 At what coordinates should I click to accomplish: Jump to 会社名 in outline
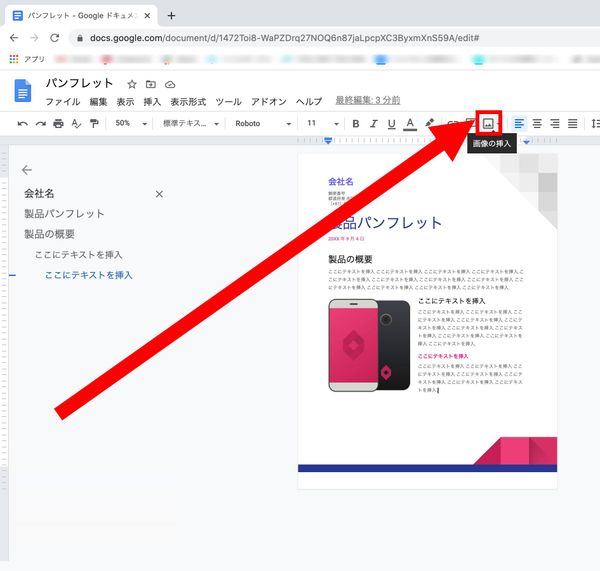39,194
